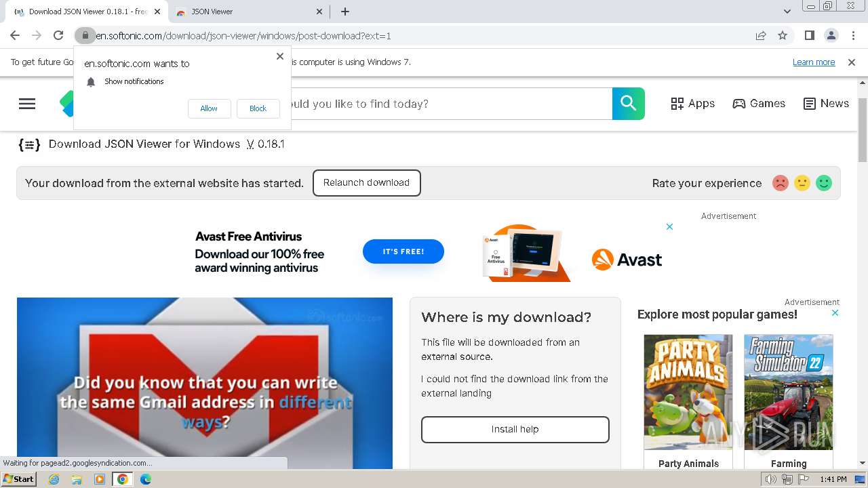Screen dimensions: 868x488
Task: Click the site information lock icon
Action: point(84,35)
